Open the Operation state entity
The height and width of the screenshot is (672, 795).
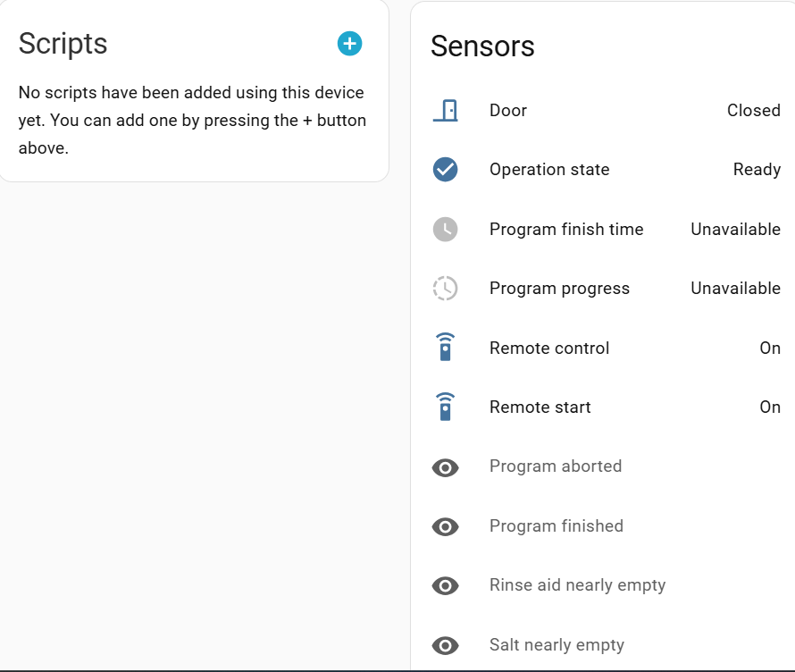point(549,170)
